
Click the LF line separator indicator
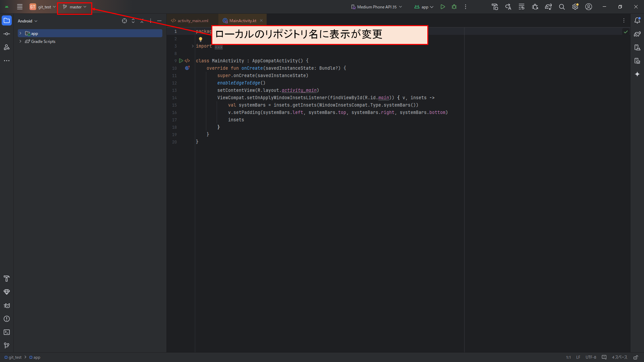(x=578, y=357)
